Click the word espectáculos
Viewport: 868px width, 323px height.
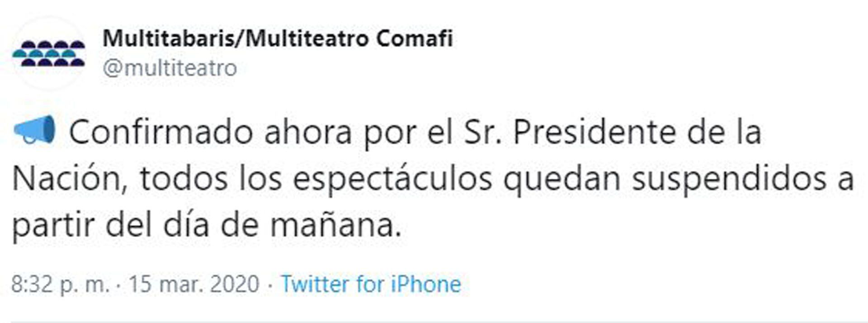392,179
